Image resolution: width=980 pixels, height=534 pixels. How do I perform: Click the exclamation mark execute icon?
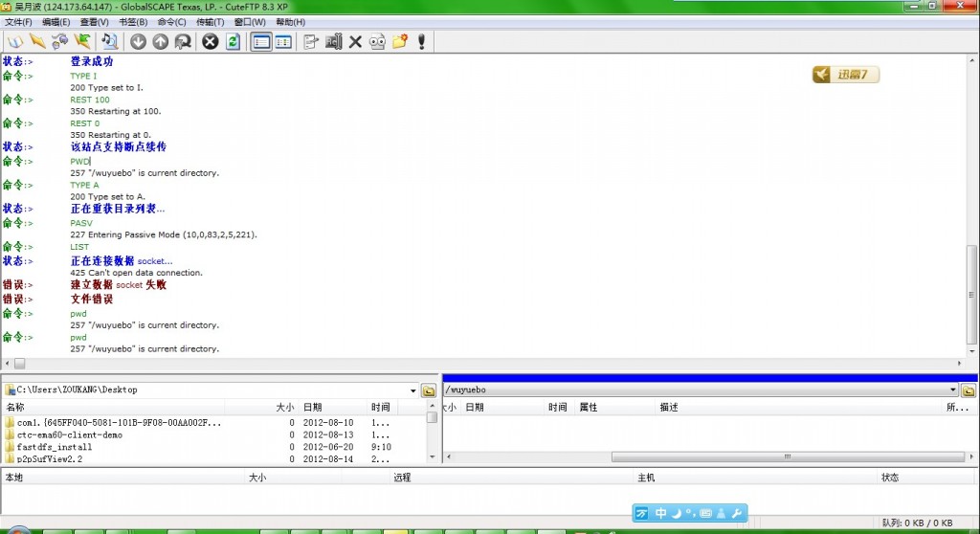point(422,42)
